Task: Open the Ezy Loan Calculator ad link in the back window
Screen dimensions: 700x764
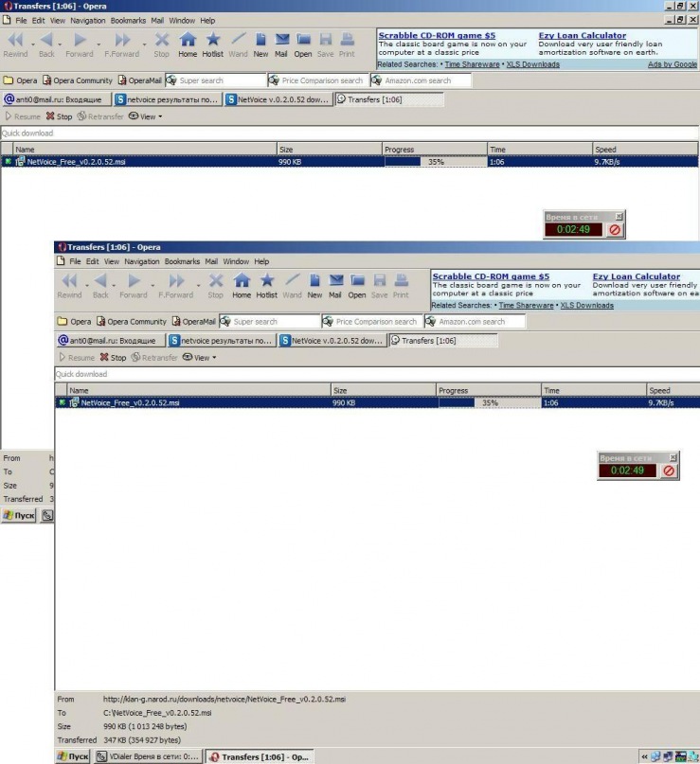Action: 582,35
